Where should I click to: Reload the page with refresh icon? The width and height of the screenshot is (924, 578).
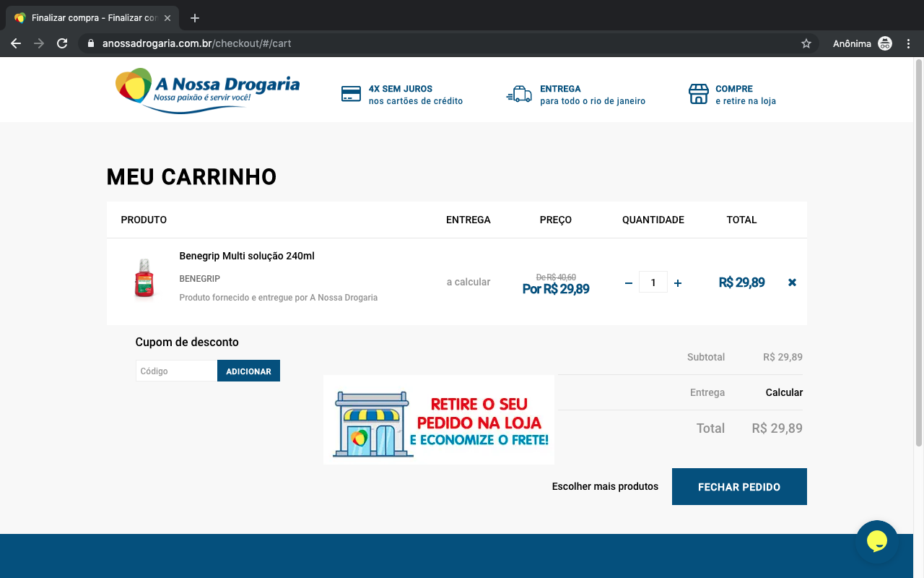[62, 43]
